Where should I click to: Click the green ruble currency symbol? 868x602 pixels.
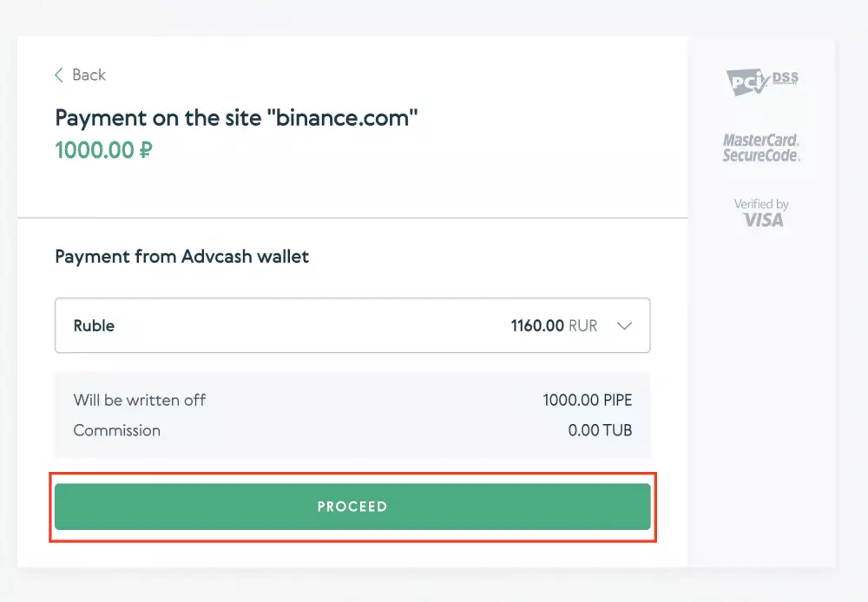146,149
